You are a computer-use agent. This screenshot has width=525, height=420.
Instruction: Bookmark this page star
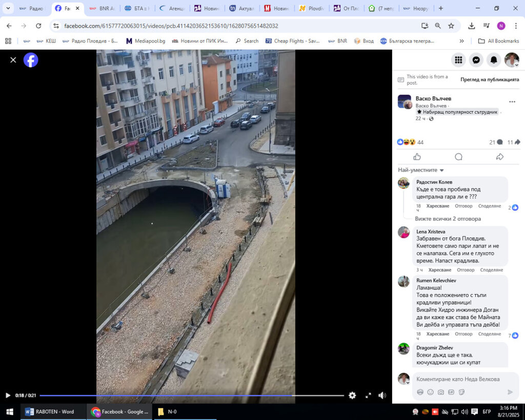(x=451, y=26)
